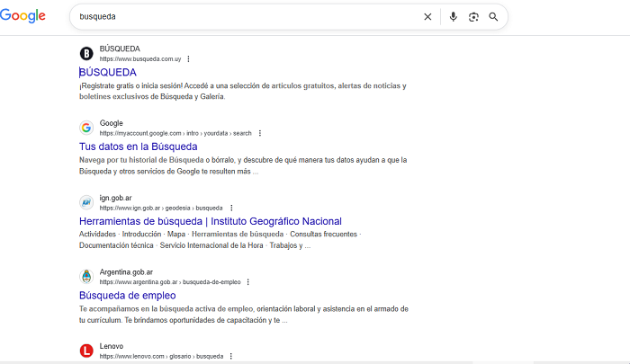The width and height of the screenshot is (630, 364).
Task: Open "Herramientas de búsqueda" Instituto Geográfico link
Action: tap(210, 221)
